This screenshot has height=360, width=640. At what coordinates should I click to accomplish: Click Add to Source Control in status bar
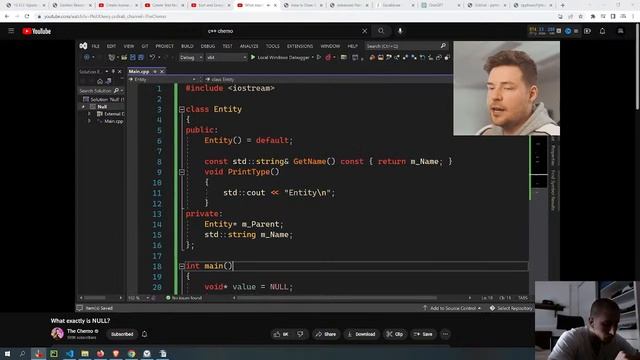click(x=452, y=308)
